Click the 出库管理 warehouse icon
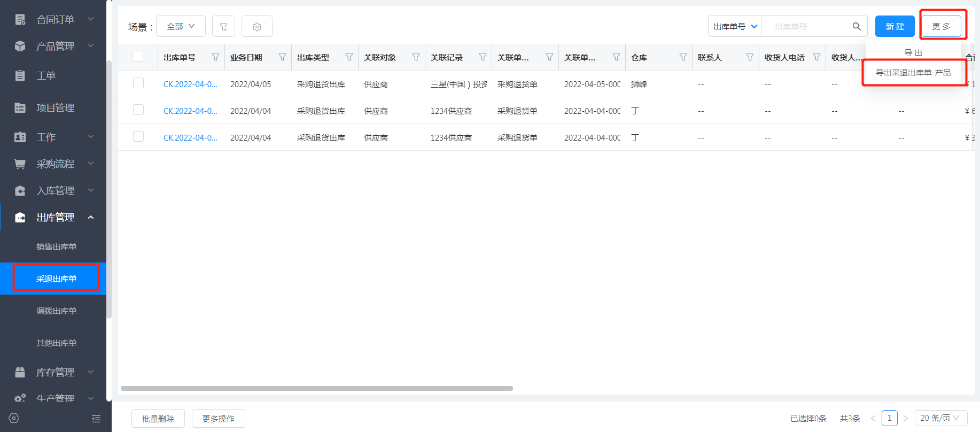 click(20, 217)
